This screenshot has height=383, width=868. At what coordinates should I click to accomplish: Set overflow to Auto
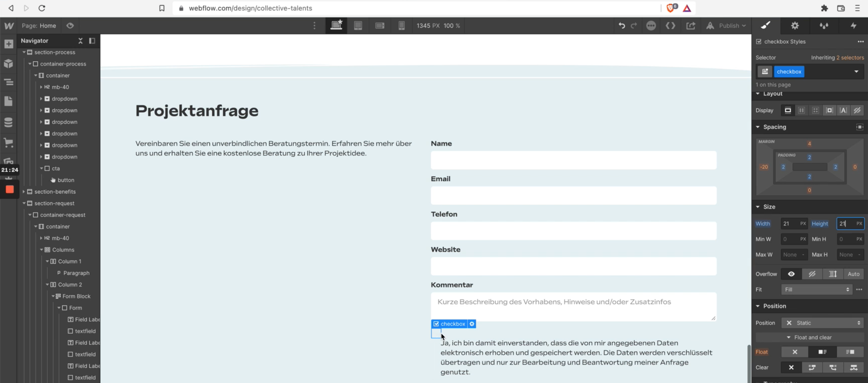pos(853,274)
